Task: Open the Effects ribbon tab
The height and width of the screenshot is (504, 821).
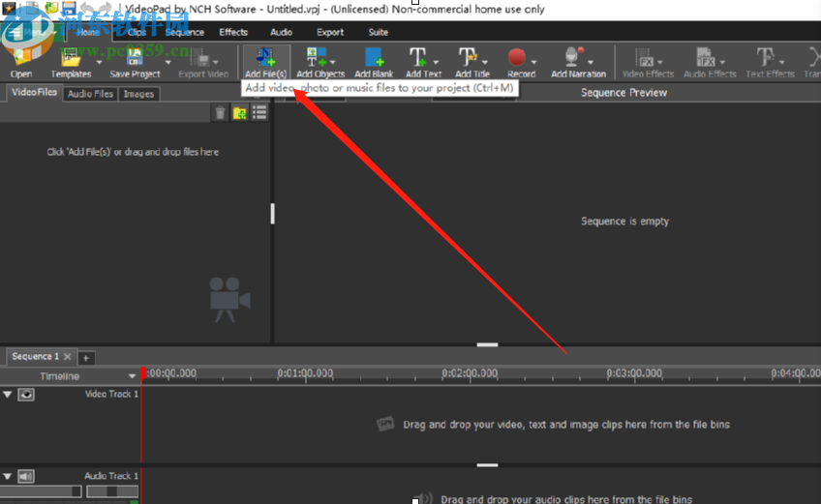Action: click(x=233, y=33)
